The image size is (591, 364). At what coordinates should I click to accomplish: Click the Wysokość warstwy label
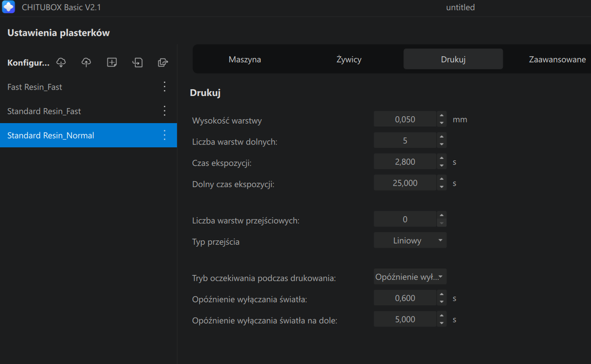click(x=227, y=120)
